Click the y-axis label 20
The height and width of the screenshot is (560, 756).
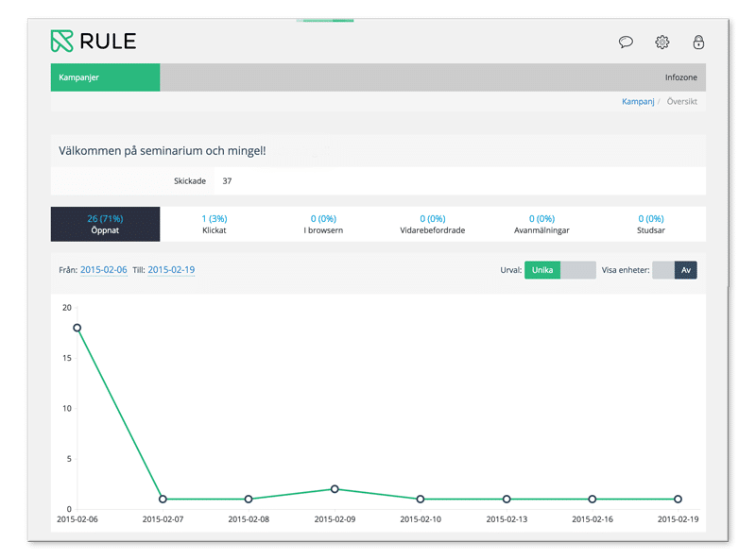pos(66,308)
